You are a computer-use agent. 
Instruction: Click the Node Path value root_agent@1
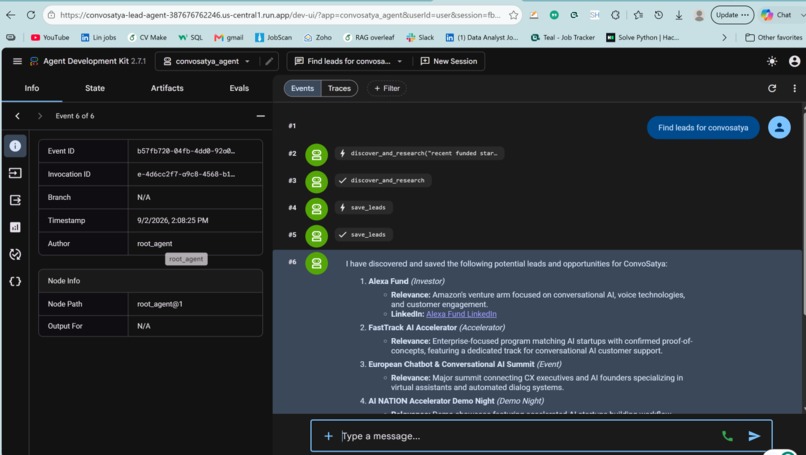coord(159,304)
